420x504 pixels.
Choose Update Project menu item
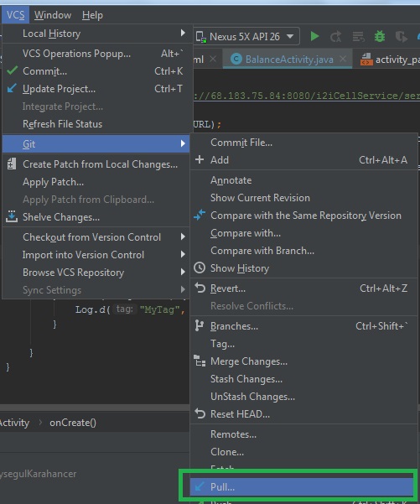pos(97,89)
